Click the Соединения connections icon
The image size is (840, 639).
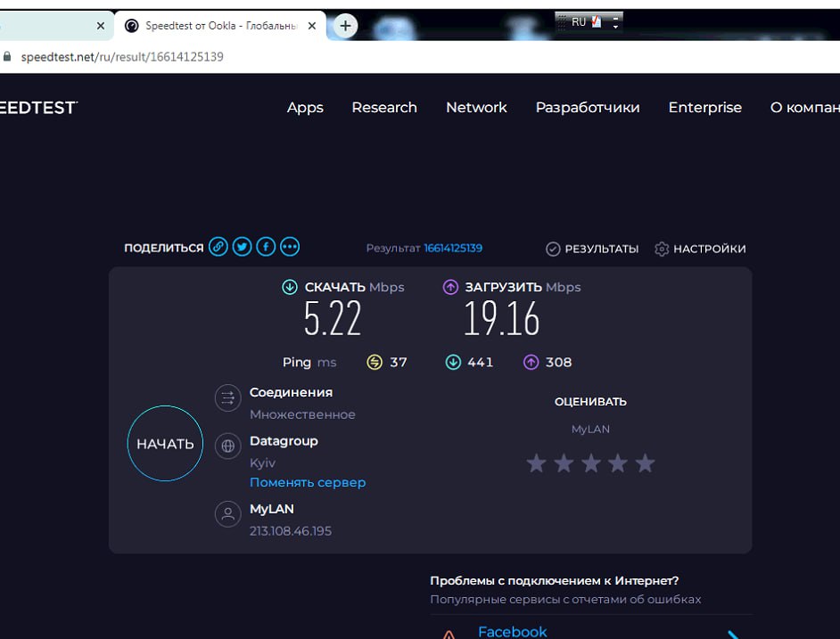pos(227,398)
